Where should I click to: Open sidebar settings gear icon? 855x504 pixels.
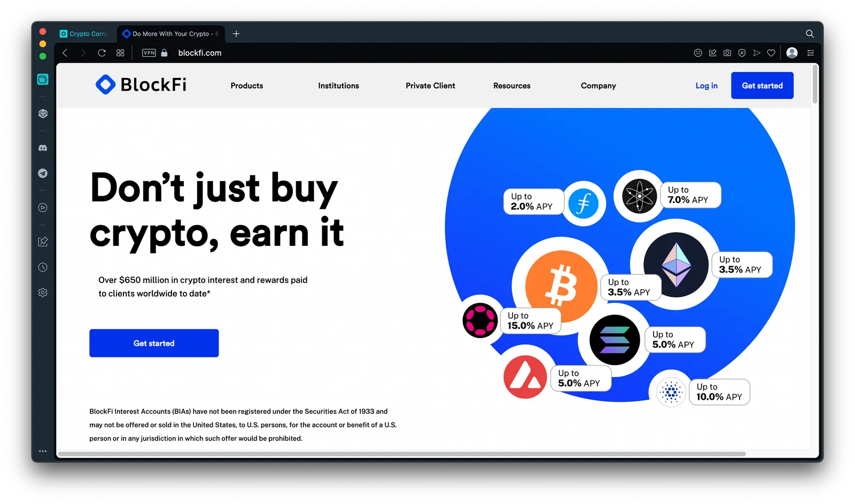pos(43,292)
